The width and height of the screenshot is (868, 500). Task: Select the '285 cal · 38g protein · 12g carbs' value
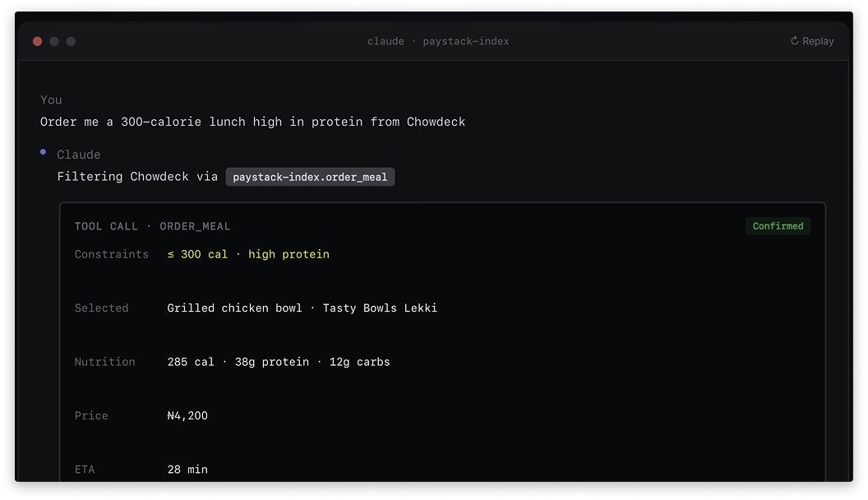(x=279, y=362)
